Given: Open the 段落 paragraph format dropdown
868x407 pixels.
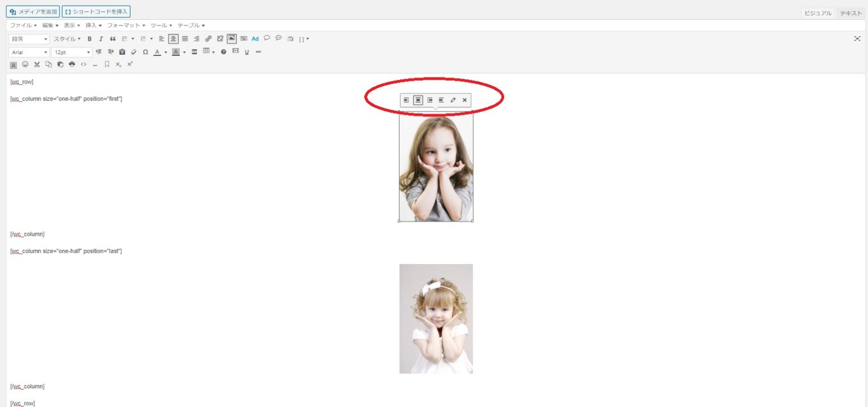Looking at the screenshot, I should click(29, 39).
